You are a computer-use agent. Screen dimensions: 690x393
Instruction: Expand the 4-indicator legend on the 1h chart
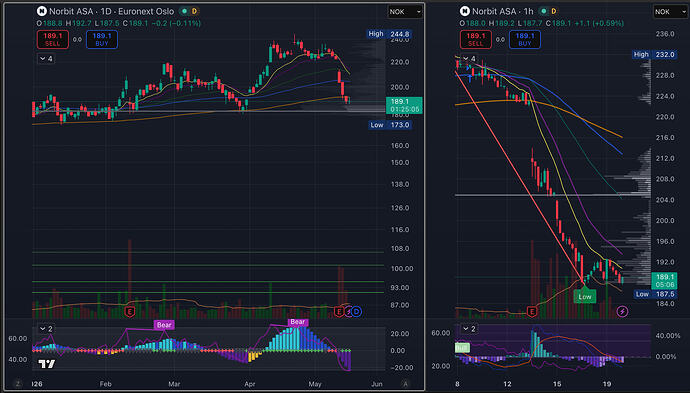[x=469, y=59]
